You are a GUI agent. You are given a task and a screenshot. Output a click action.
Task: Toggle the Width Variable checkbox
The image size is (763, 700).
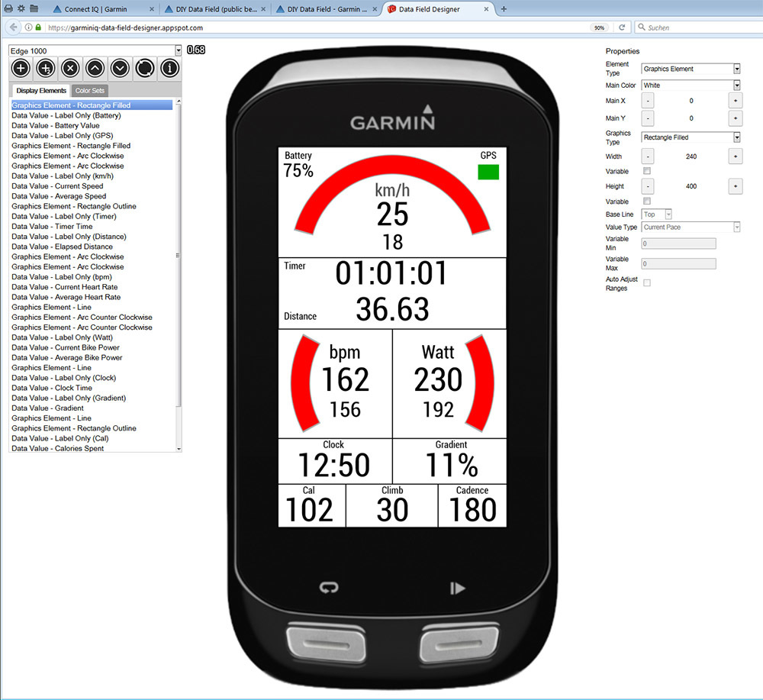click(647, 171)
